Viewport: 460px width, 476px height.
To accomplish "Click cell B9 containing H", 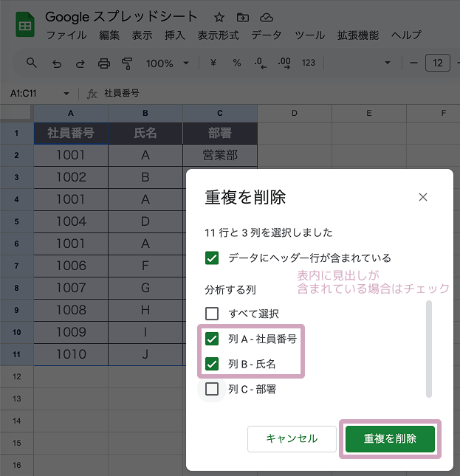I will tap(145, 310).
